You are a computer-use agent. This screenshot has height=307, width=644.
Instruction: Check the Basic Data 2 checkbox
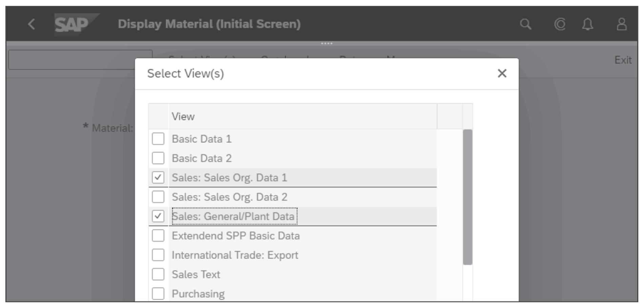[x=158, y=158]
